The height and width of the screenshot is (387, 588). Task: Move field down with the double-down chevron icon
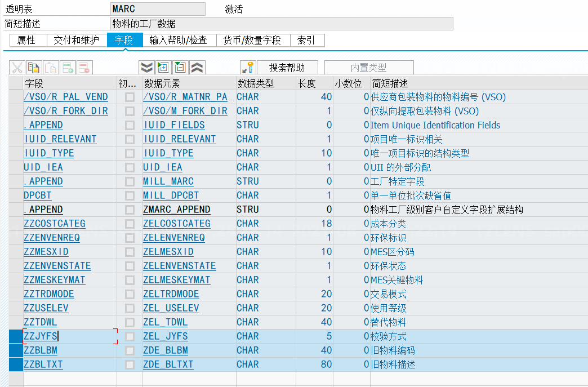click(146, 67)
